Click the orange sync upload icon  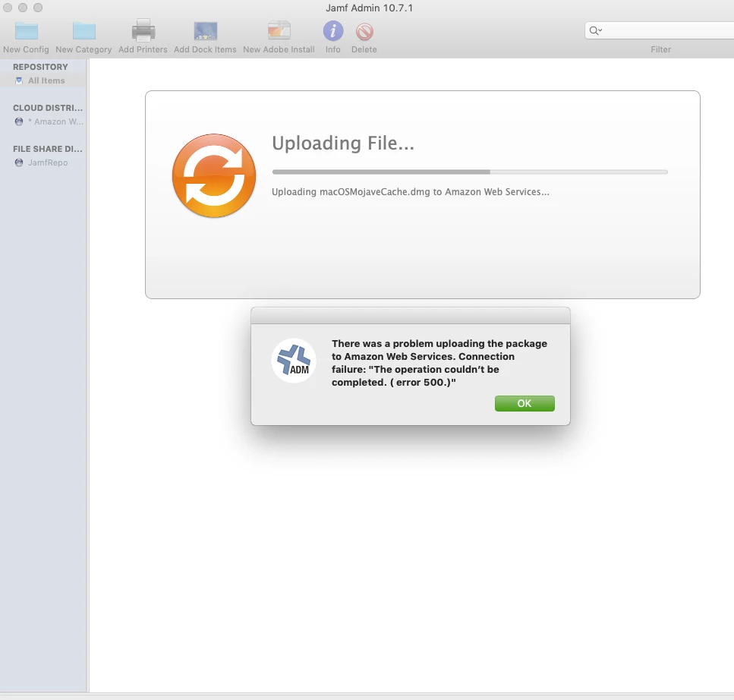coord(214,175)
